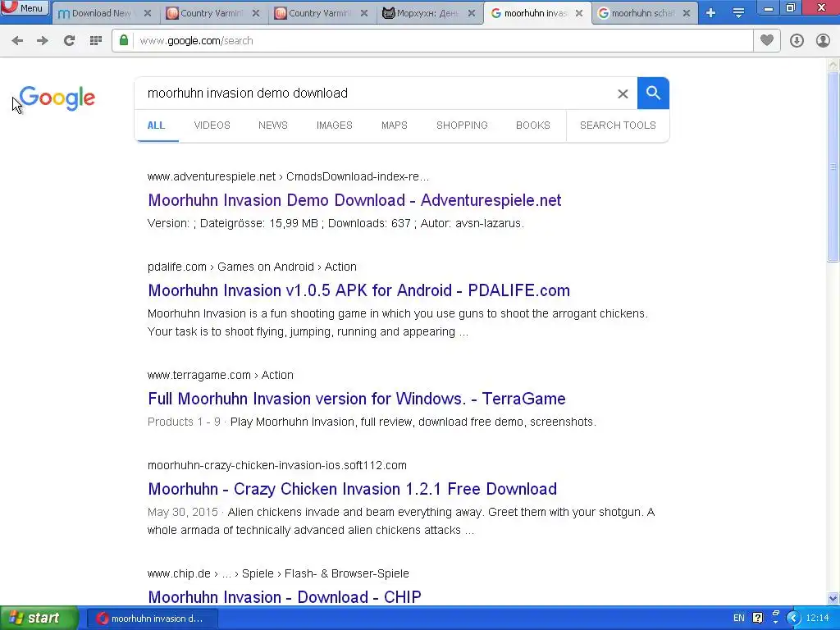Select the VIDEOS results filter
The image size is (840, 630).
212,126
